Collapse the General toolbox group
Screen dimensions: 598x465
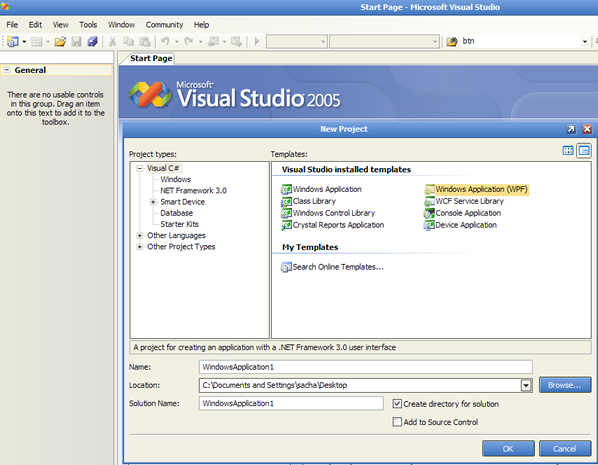[x=6, y=70]
